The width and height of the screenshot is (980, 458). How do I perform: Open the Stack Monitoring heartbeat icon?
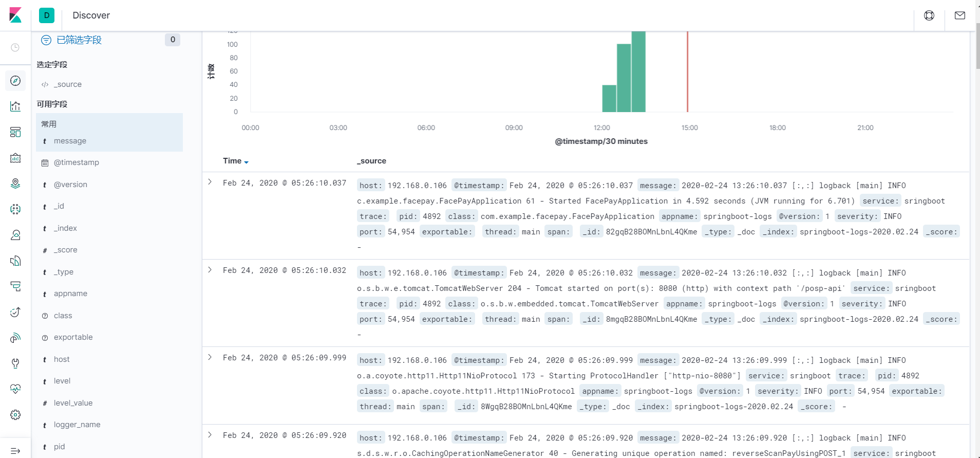[15, 389]
